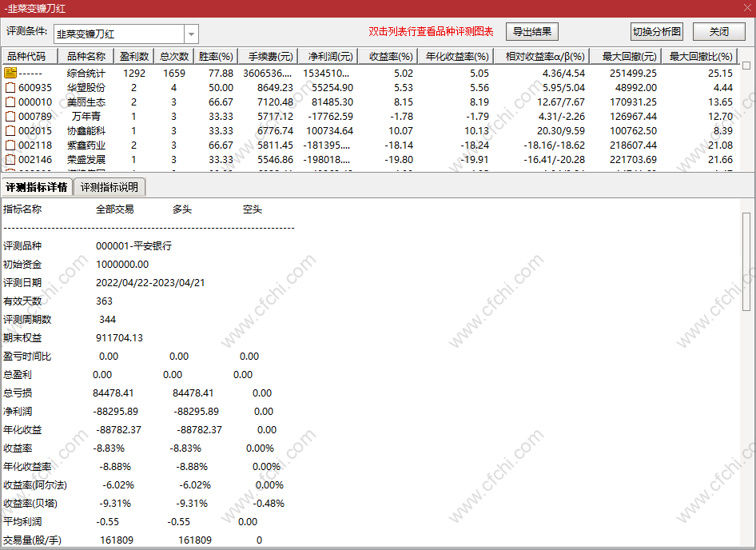756x550 pixels.
Task: Sort by the 相对收益率α/β(%) column header
Action: tap(542, 57)
